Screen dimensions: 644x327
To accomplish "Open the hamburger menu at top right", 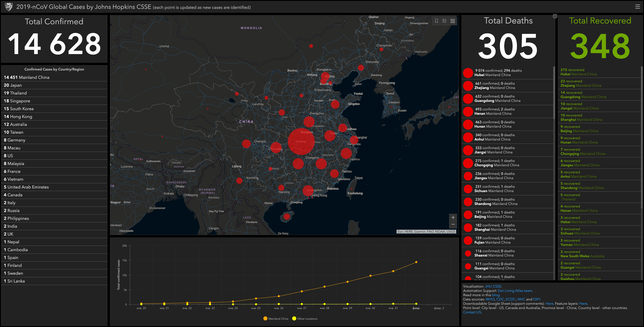I will coord(637,7).
